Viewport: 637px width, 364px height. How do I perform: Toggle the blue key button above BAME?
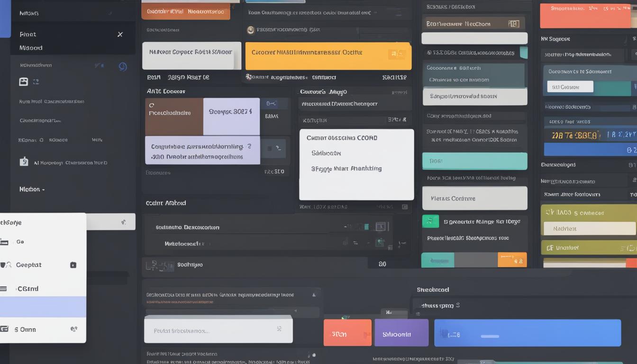271,104
